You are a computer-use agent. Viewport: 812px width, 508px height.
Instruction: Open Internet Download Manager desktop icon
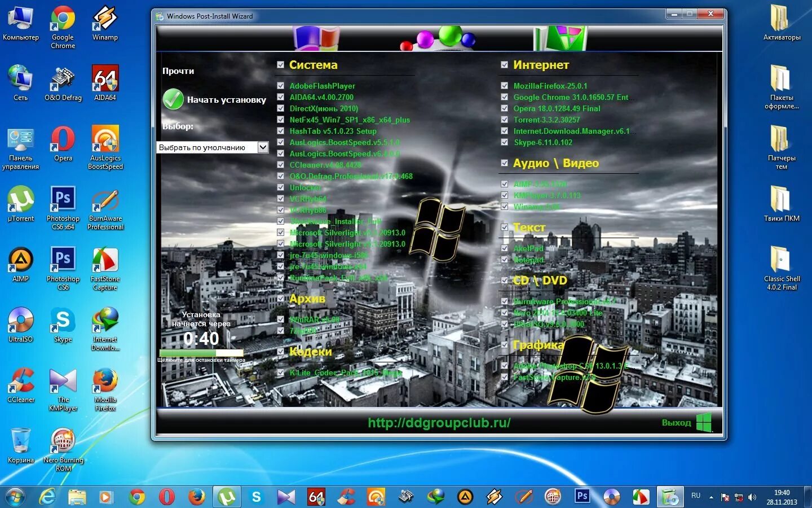click(105, 329)
